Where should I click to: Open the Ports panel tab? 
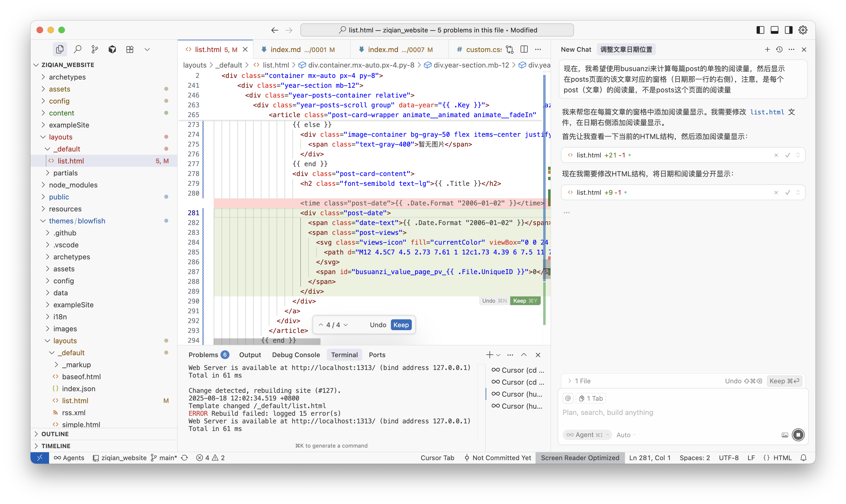click(377, 355)
